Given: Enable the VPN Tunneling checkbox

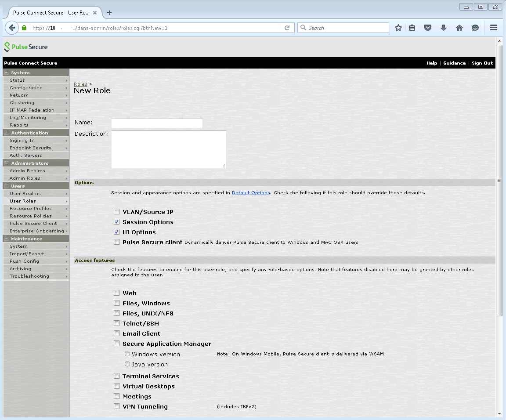Looking at the screenshot, I should [x=116, y=406].
